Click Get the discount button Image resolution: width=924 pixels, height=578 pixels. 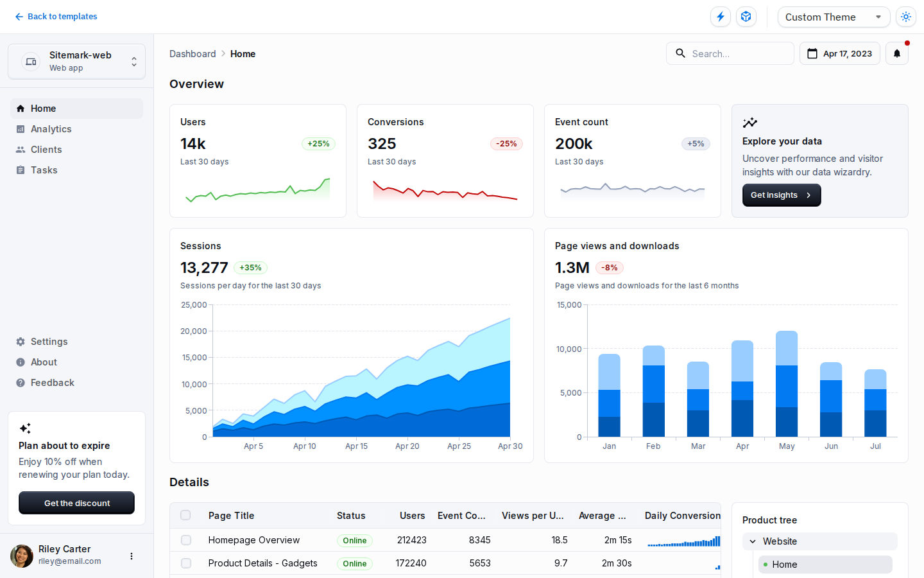(76, 503)
